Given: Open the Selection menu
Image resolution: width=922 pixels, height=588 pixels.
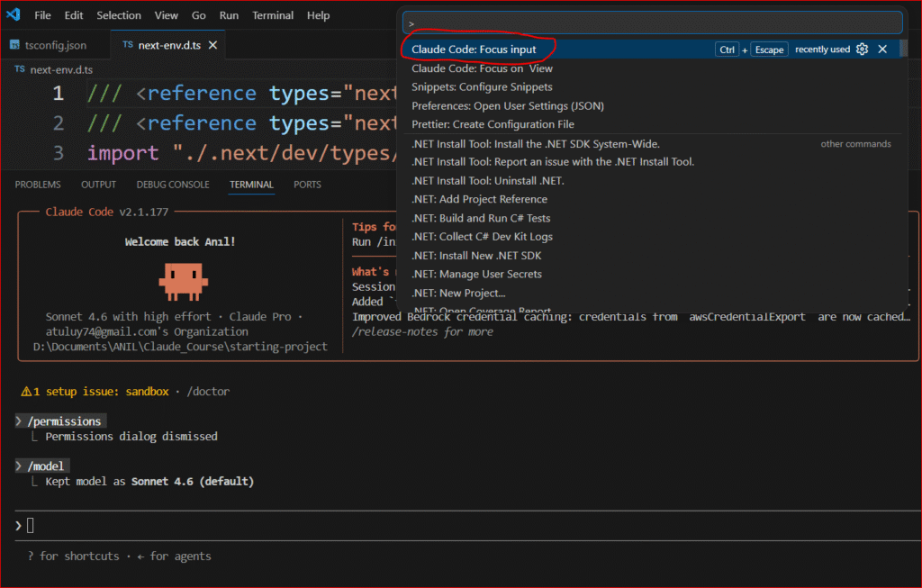Looking at the screenshot, I should (x=119, y=15).
